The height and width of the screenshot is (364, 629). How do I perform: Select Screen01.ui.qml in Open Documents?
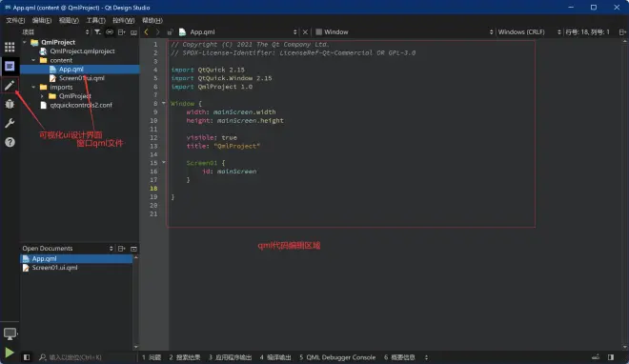[x=76, y=268]
